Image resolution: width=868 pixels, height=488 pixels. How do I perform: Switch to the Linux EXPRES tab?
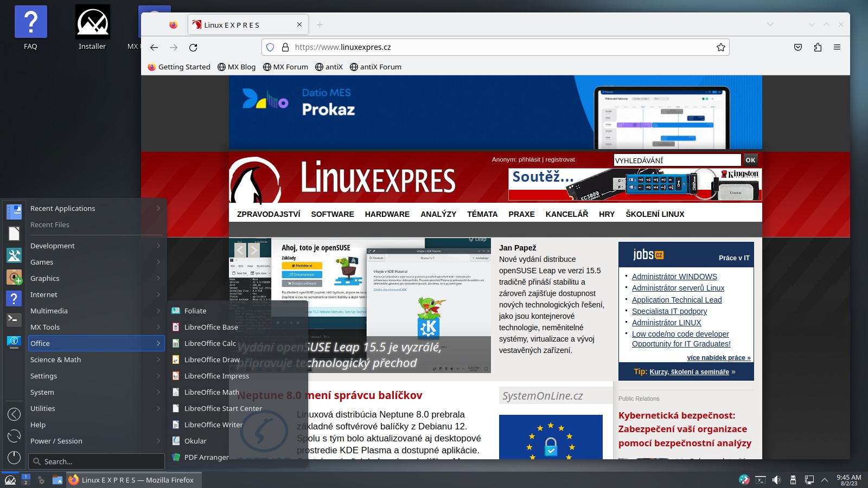pos(248,25)
